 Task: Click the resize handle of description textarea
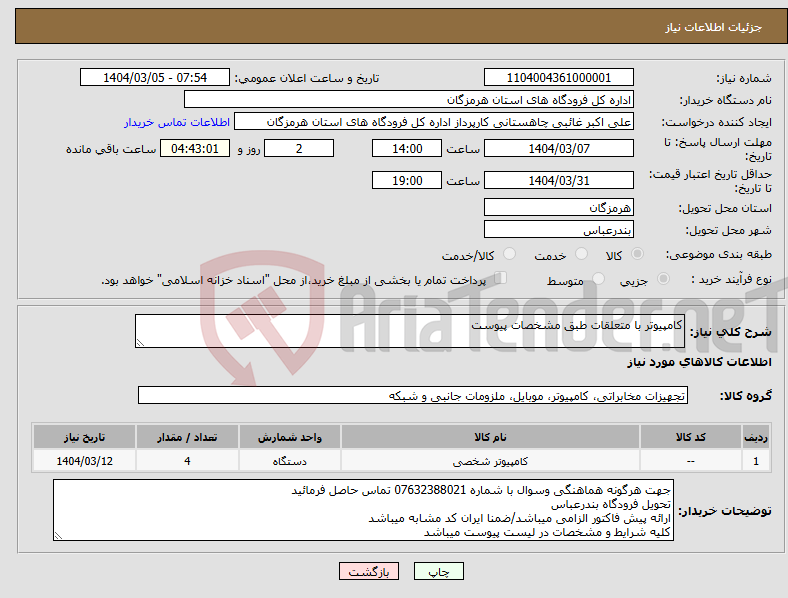click(140, 343)
